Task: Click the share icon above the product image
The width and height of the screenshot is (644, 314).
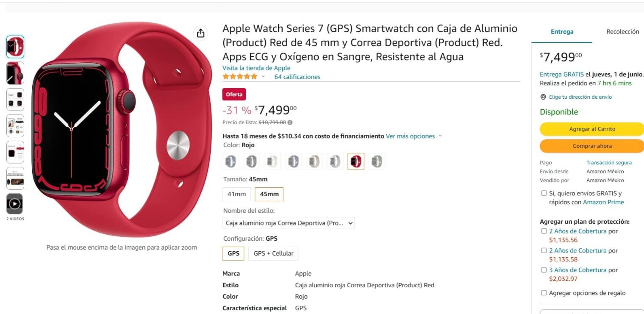Action: click(200, 33)
